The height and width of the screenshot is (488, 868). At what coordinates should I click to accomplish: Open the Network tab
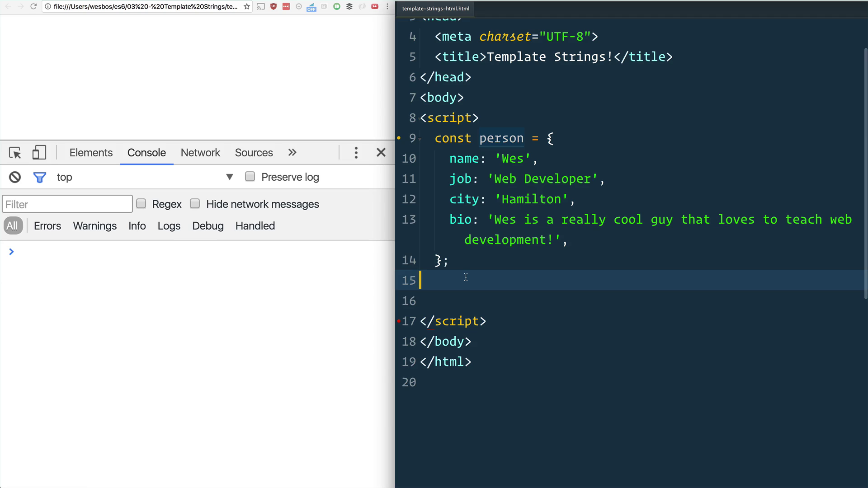200,153
